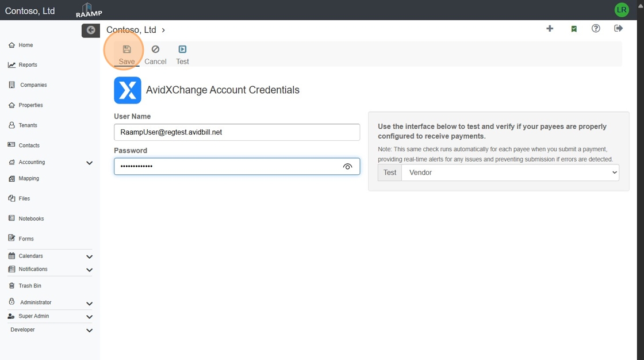Viewport: 644px width, 360px height.
Task: Click the green bookmark icon
Action: (574, 29)
